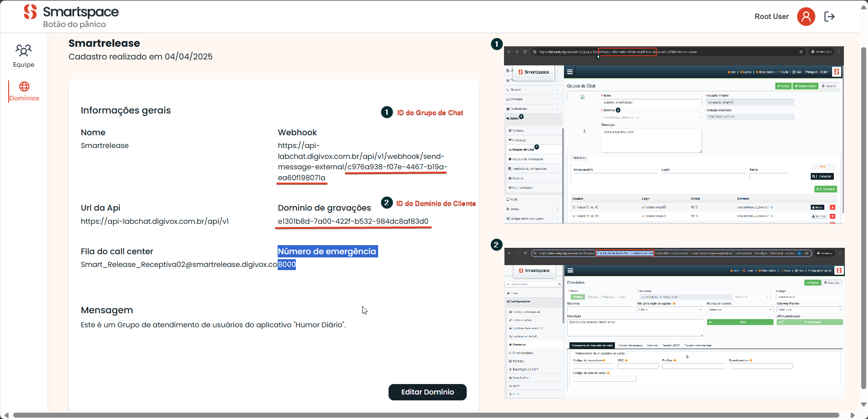Click the recording domain ID value

pos(353,222)
